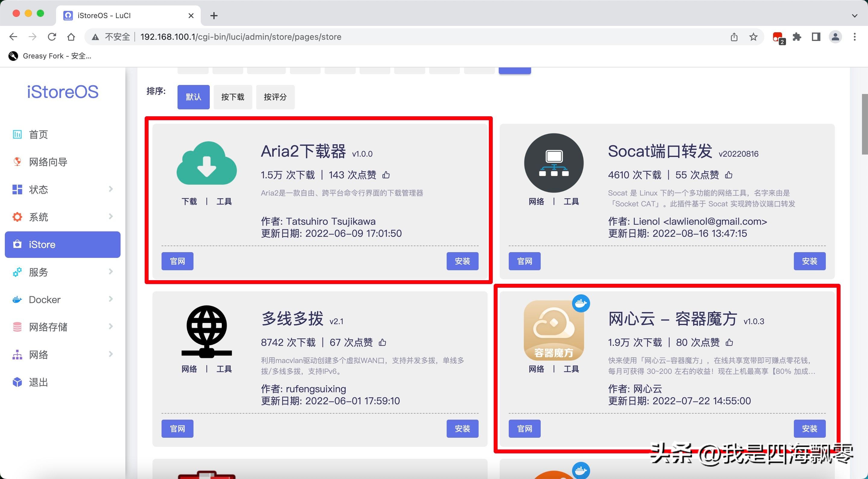Toggle like on Socat端口转发

[x=729, y=175]
